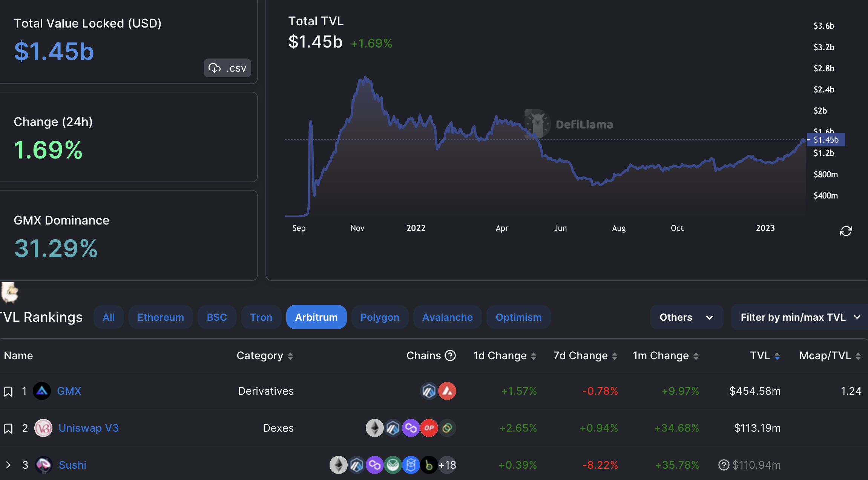Click the Avalanche chain icon in GMX row
The height and width of the screenshot is (480, 868).
point(447,391)
